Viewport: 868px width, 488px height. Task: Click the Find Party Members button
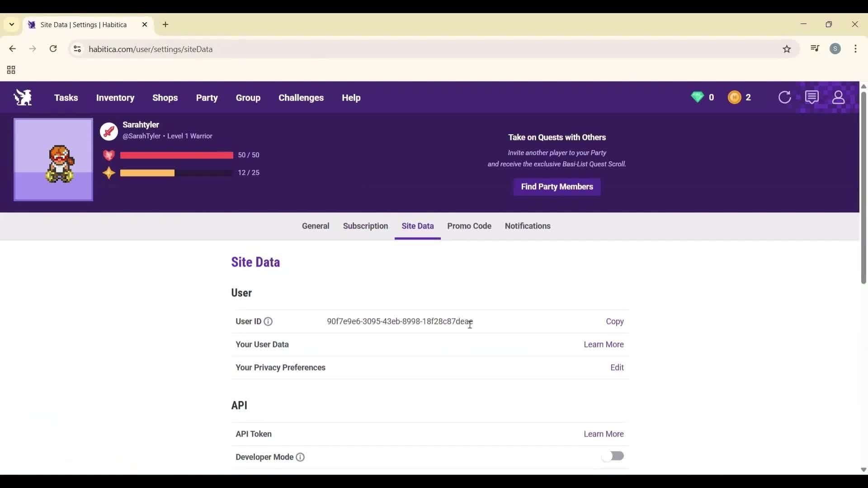click(x=557, y=187)
